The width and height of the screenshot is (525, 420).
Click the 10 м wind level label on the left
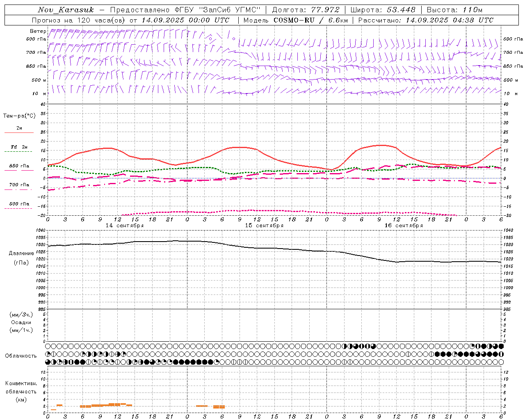pyautogui.click(x=39, y=94)
